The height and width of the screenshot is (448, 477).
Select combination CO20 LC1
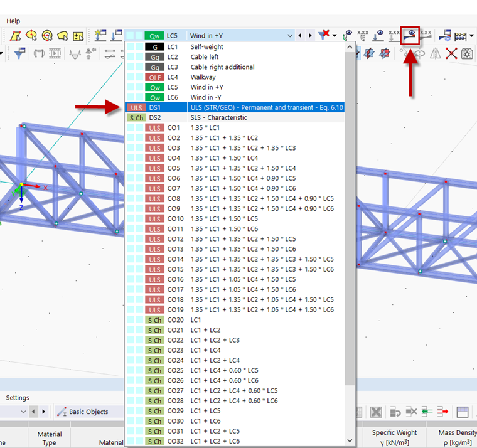click(x=235, y=319)
